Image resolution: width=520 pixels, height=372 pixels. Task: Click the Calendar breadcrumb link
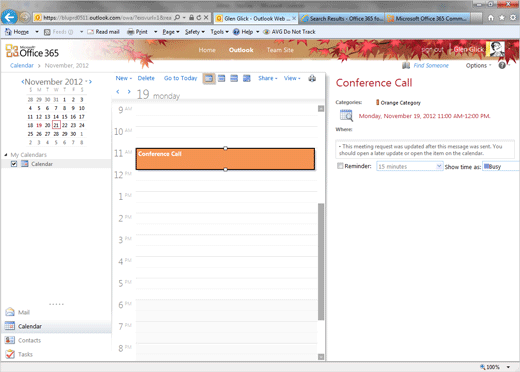point(22,65)
